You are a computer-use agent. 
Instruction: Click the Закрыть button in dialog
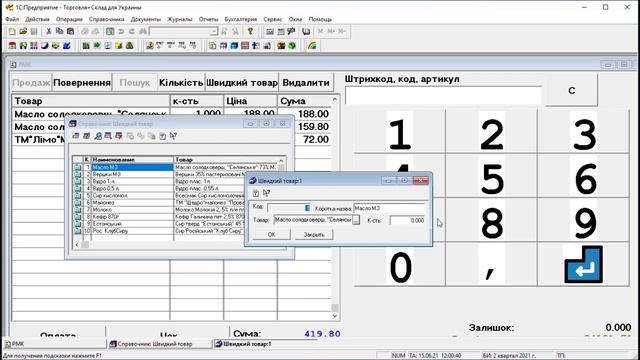point(314,234)
